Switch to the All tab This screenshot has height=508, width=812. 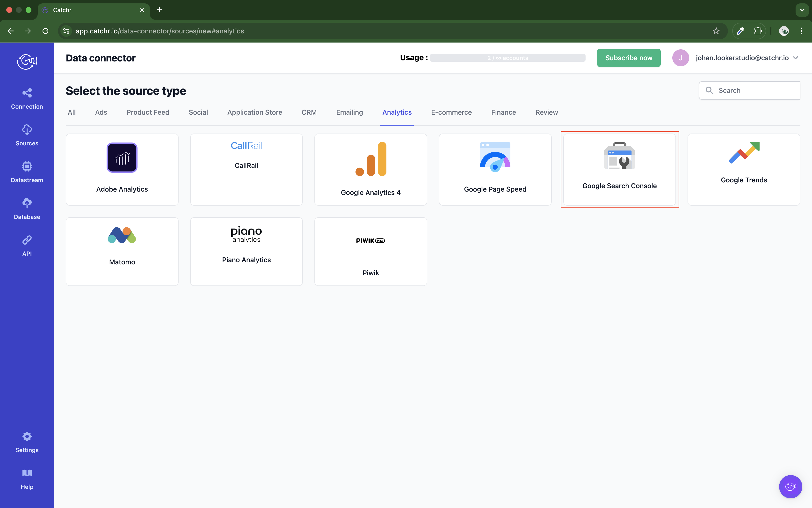click(72, 112)
